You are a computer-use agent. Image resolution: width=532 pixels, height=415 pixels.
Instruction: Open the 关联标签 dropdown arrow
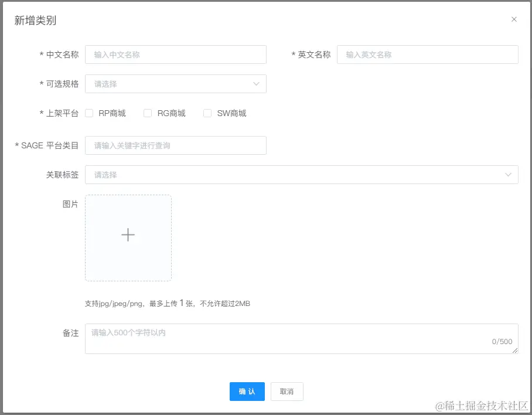(509, 174)
